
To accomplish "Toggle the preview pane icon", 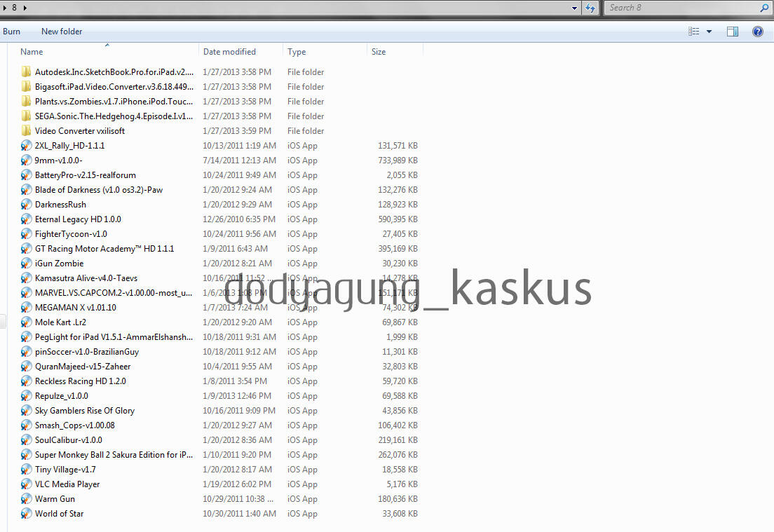I will [x=733, y=32].
